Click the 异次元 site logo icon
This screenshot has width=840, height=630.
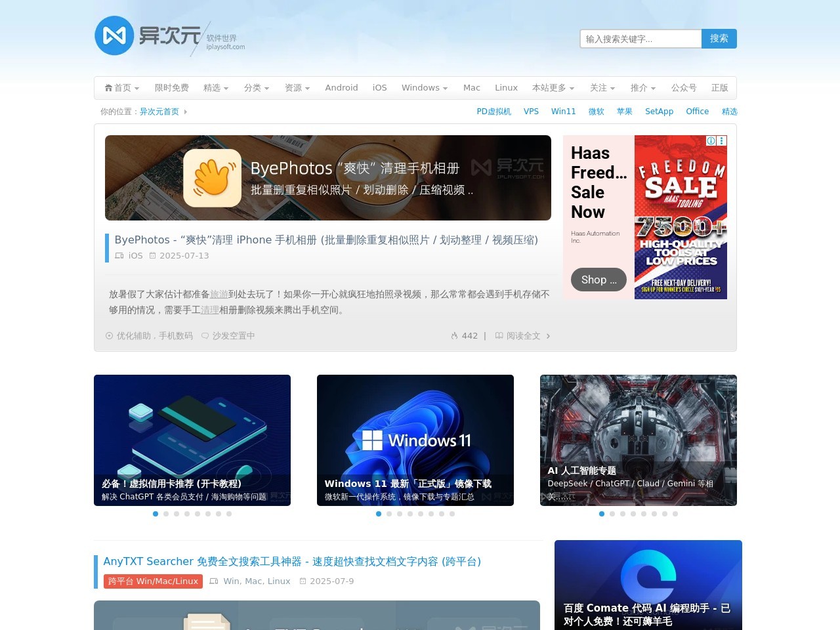pos(115,35)
